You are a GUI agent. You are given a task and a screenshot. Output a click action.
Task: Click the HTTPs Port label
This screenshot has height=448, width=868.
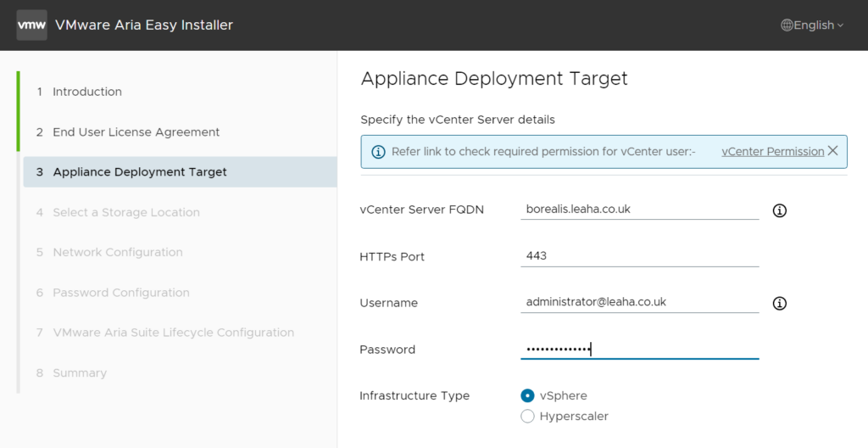point(392,257)
